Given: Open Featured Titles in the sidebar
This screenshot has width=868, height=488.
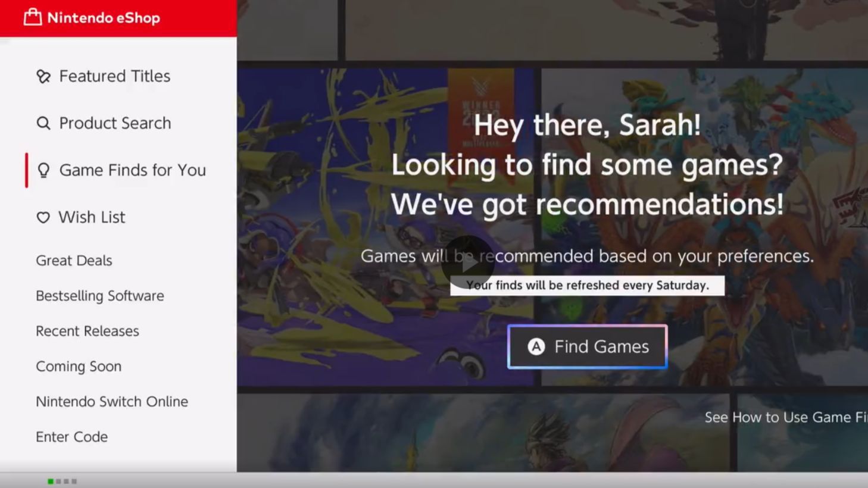Looking at the screenshot, I should 115,76.
